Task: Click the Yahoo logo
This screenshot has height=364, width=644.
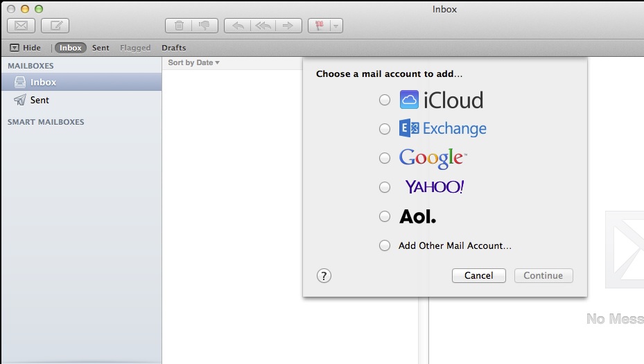Action: [x=435, y=187]
